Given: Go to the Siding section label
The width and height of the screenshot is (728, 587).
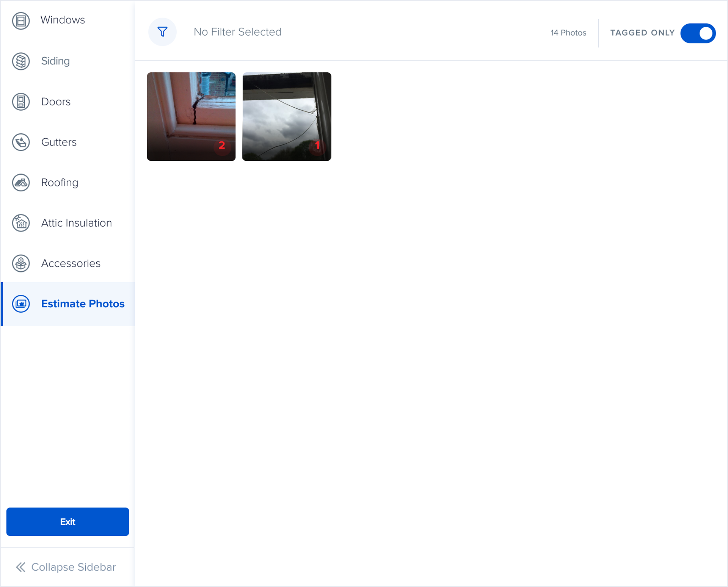Looking at the screenshot, I should (55, 61).
